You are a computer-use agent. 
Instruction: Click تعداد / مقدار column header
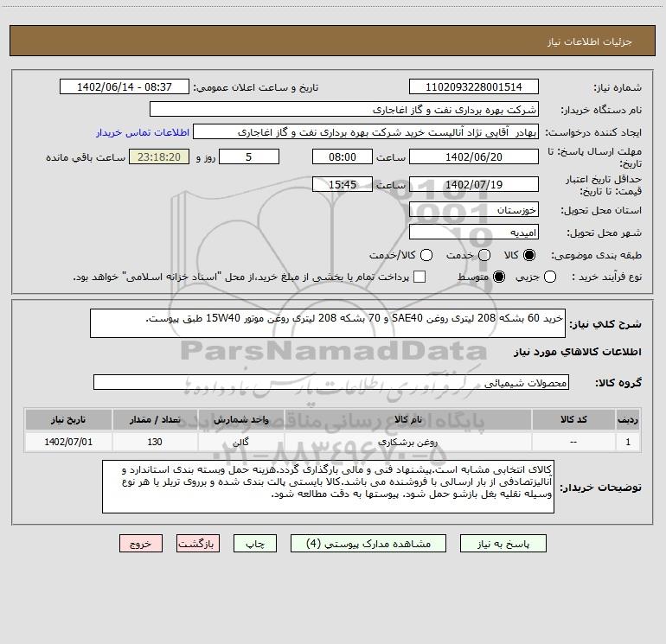(x=155, y=420)
